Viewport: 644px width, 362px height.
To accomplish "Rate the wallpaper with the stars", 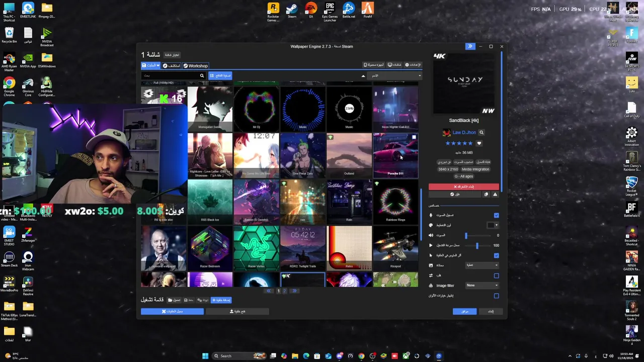I will [459, 143].
